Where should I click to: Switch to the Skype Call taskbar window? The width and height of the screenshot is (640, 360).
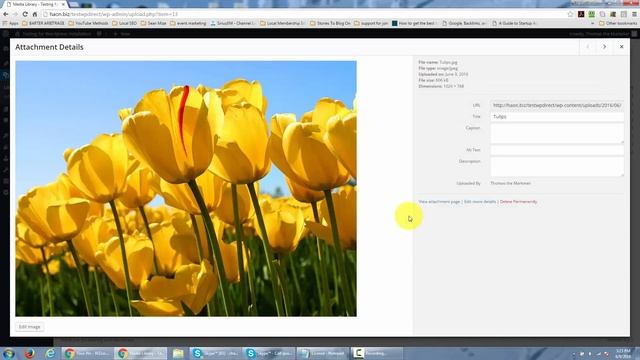(x=269, y=353)
